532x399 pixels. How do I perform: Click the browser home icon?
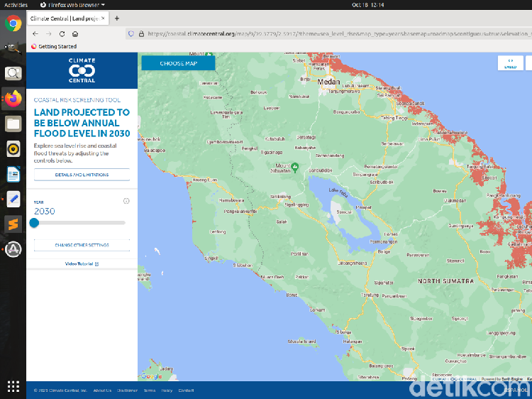click(75, 33)
